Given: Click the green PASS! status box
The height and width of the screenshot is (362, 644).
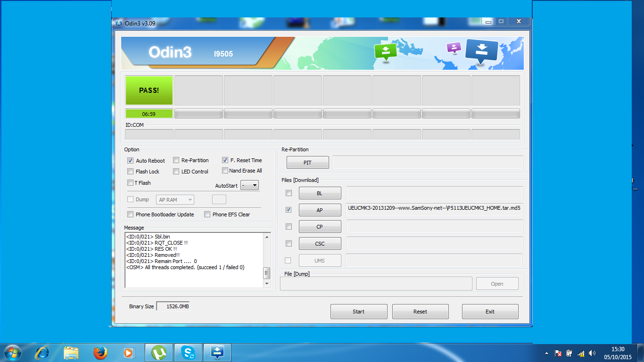Looking at the screenshot, I should [149, 90].
